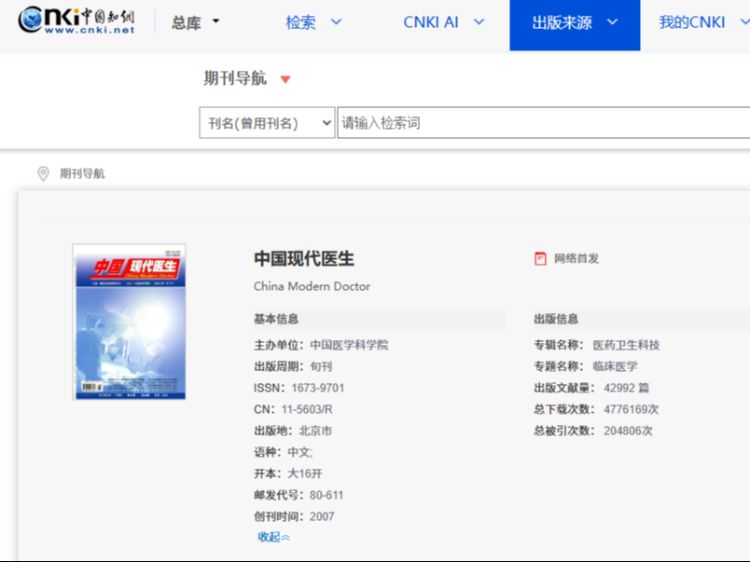
Task: Click the 中国现代医生 journal cover thumbnail
Action: 129,322
